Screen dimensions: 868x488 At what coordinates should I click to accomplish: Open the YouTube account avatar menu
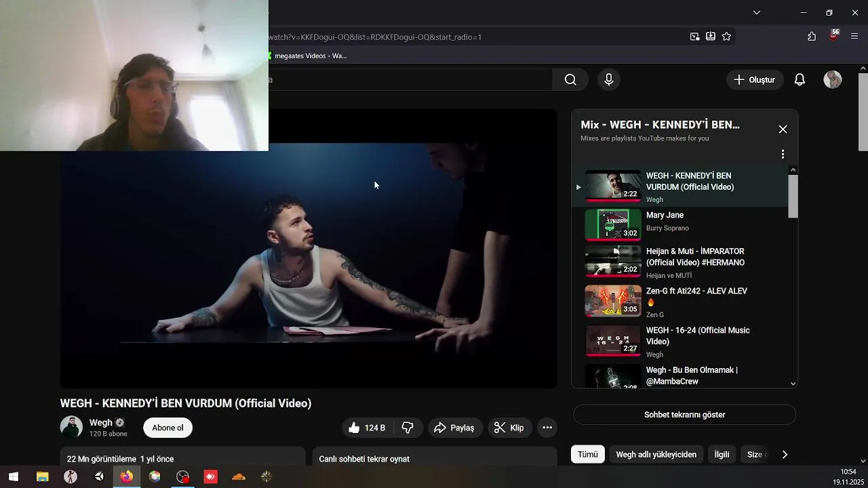coord(833,80)
